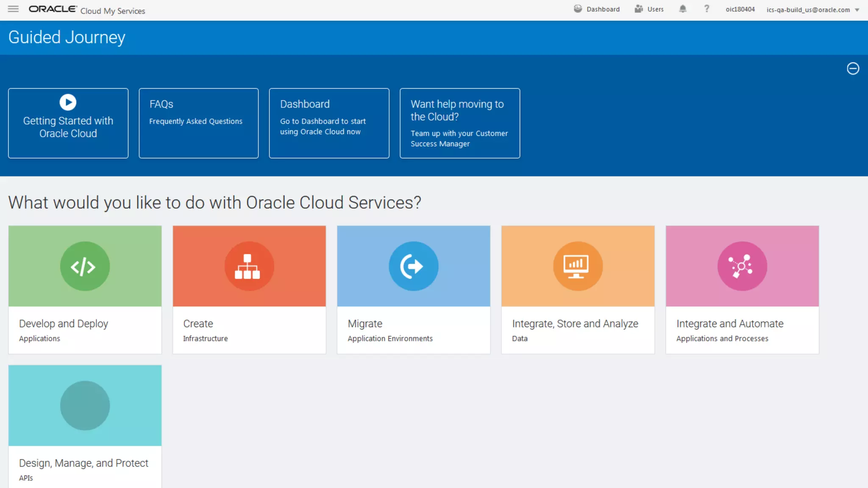Open Users in top navigation
The height and width of the screenshot is (488, 868).
pos(649,9)
